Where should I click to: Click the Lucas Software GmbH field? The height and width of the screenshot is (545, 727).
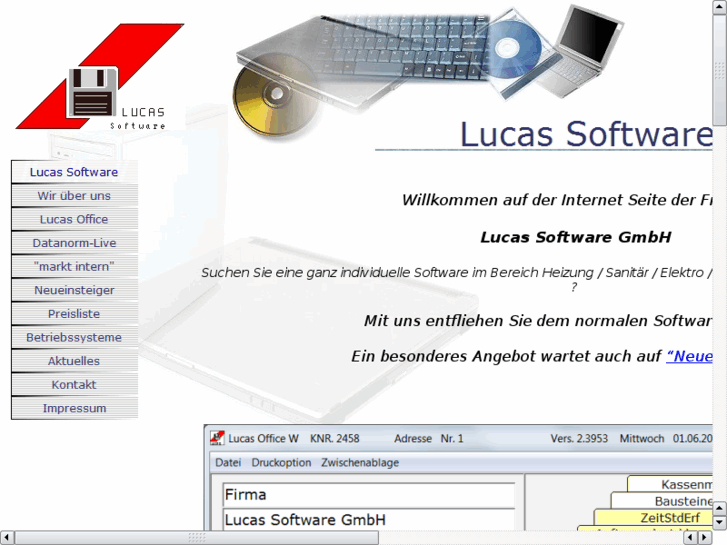click(x=369, y=519)
